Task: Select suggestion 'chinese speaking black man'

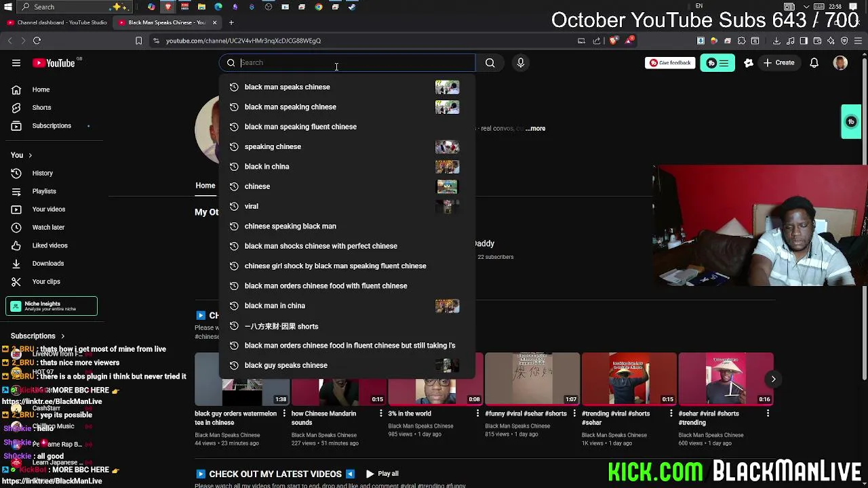Action: click(346, 226)
